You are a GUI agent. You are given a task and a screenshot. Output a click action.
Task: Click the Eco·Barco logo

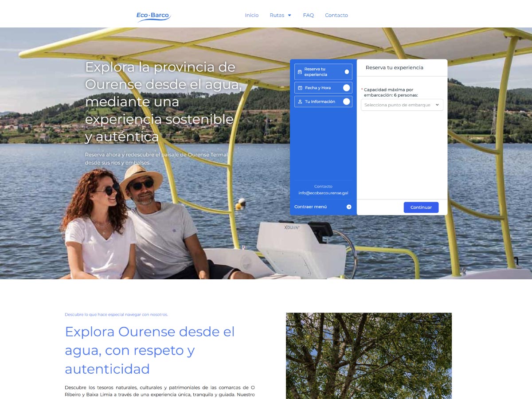[x=153, y=16]
